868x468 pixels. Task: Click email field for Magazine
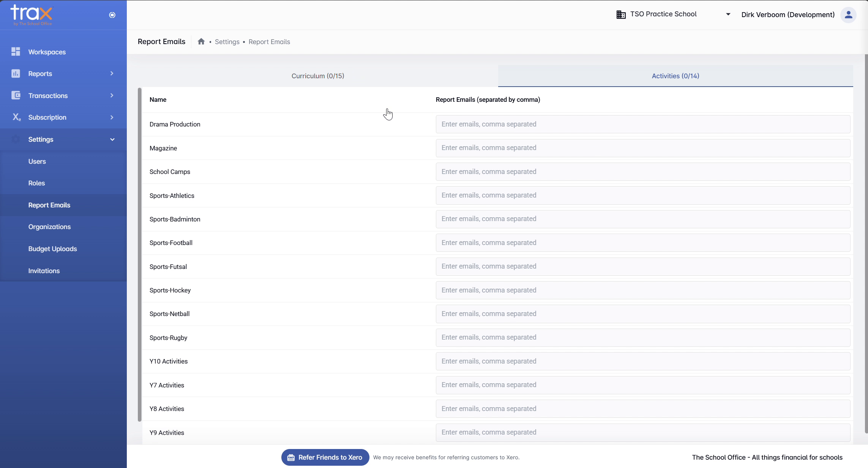click(x=643, y=148)
